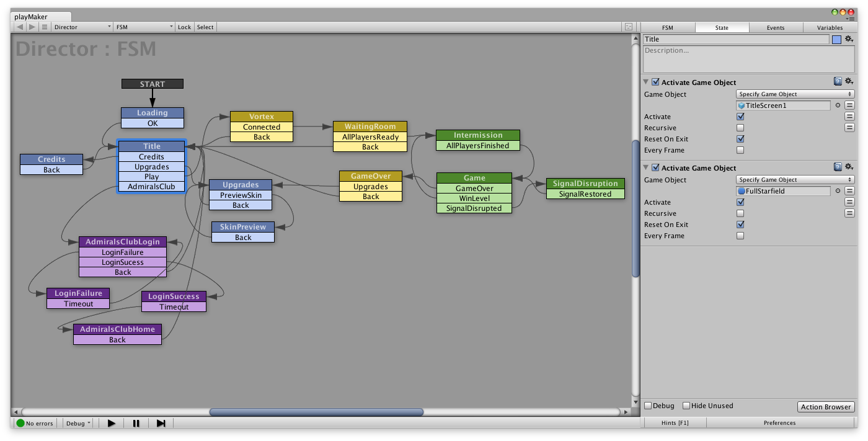
Task: Click the variable icon on the TitleScreen1 action's Recursive row
Action: coord(849,128)
